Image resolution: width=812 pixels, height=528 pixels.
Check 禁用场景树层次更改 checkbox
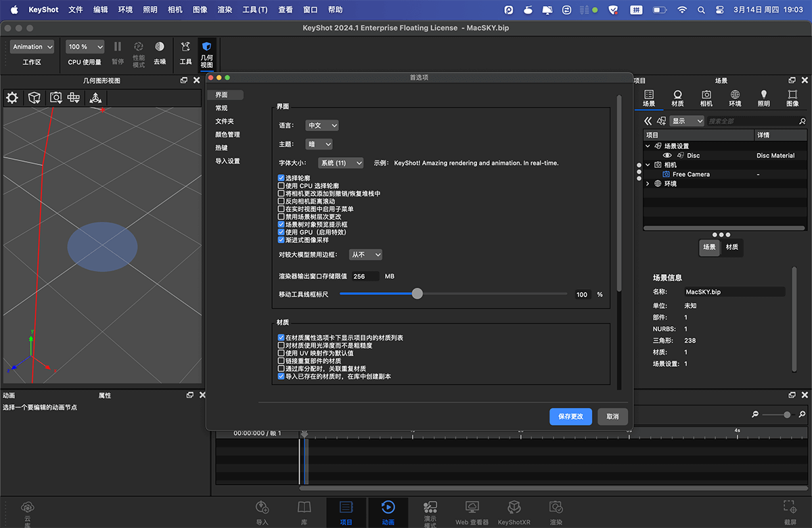tap(281, 217)
